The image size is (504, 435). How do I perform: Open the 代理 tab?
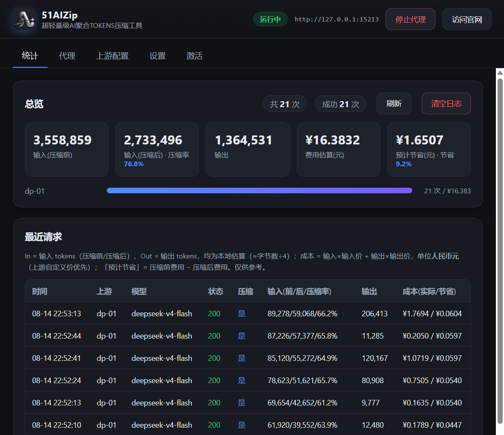pyautogui.click(x=67, y=56)
